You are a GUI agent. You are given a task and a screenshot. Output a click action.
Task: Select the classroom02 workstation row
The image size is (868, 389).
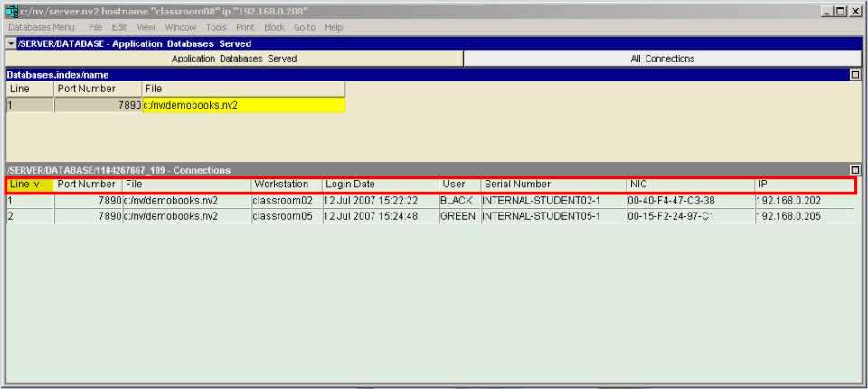coord(282,201)
